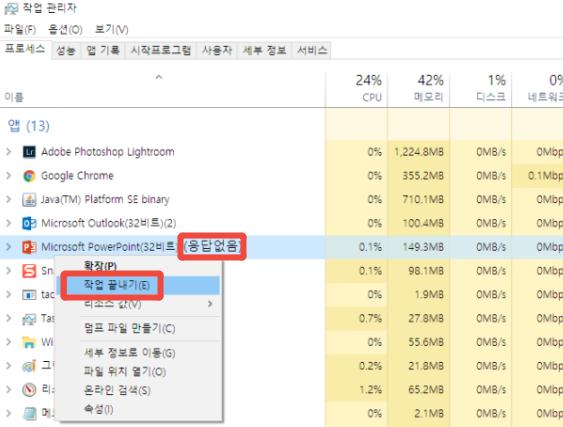Screen dimensions: 563x427
Task: Click the Java Platform SE binary icon
Action: [x=29, y=200]
